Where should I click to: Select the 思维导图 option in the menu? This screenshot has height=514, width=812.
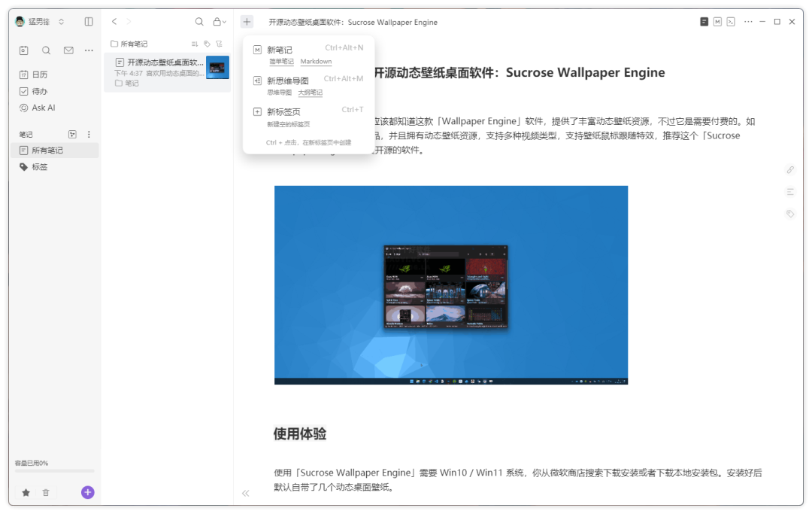279,93
